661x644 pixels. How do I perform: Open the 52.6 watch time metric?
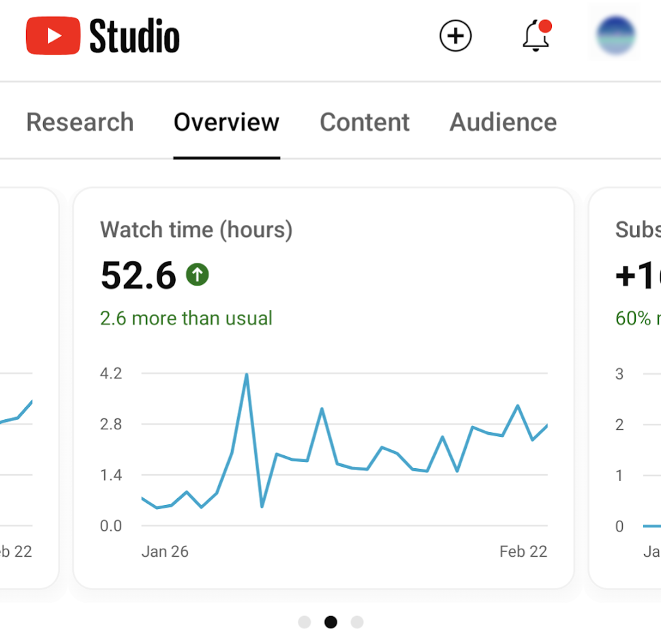tap(138, 275)
